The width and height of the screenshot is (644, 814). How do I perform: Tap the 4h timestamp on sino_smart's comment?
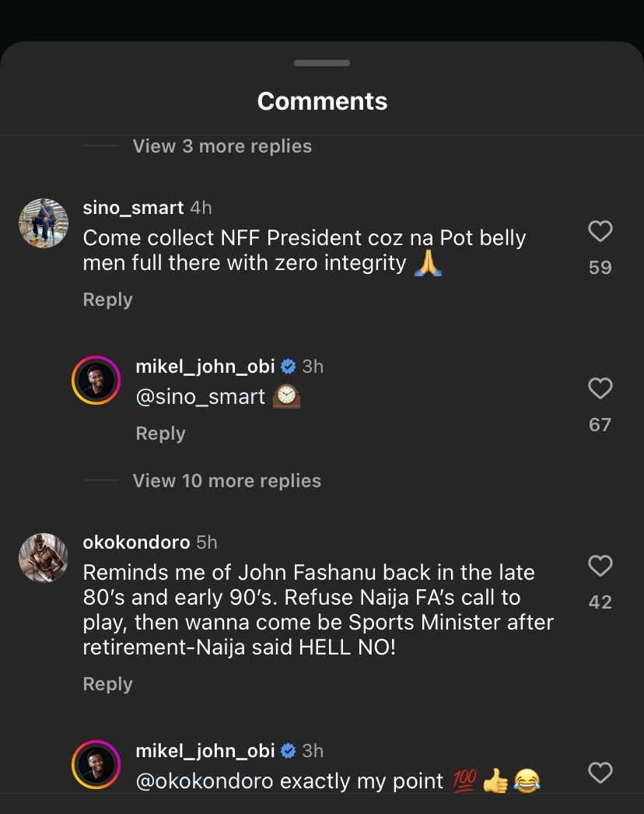click(201, 207)
